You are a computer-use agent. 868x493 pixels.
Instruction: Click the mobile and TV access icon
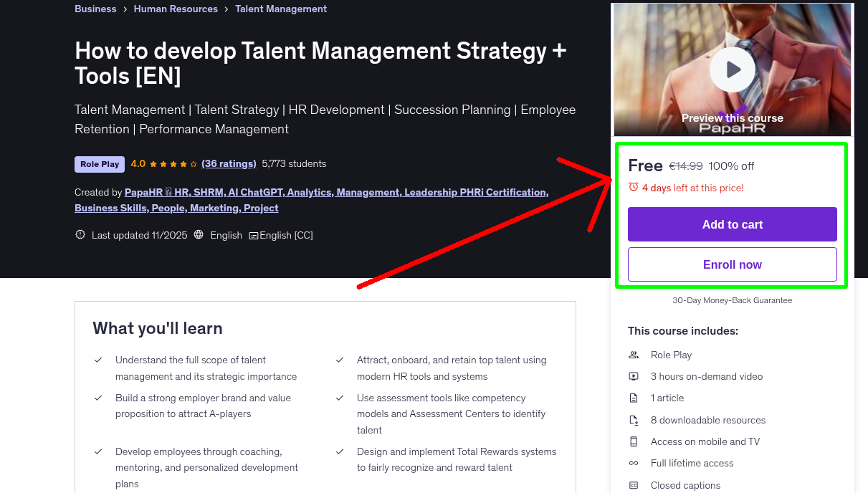click(x=634, y=441)
